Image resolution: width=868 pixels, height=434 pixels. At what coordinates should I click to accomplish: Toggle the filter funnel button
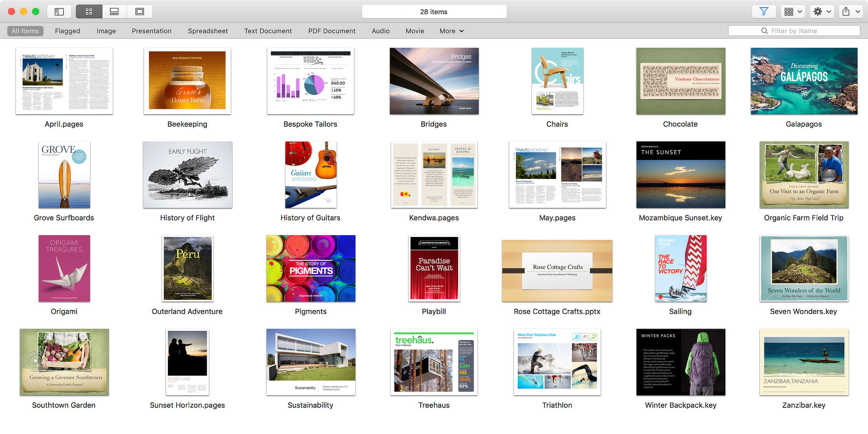click(763, 12)
